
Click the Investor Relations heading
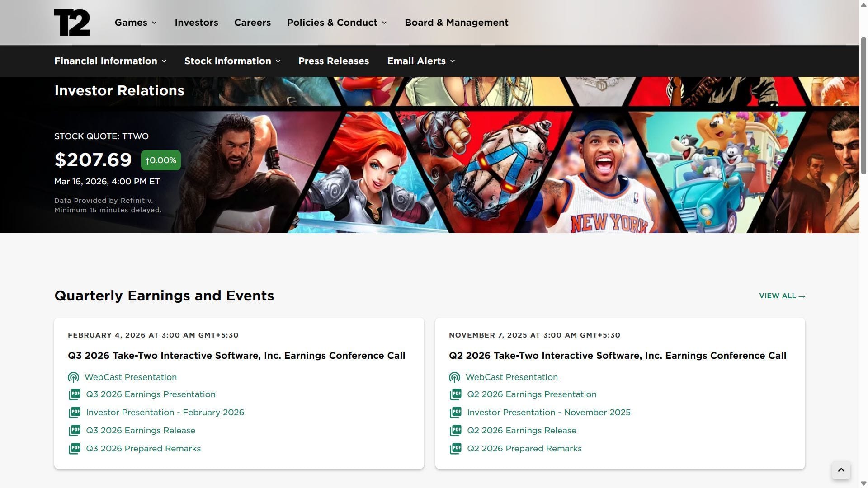pos(119,91)
